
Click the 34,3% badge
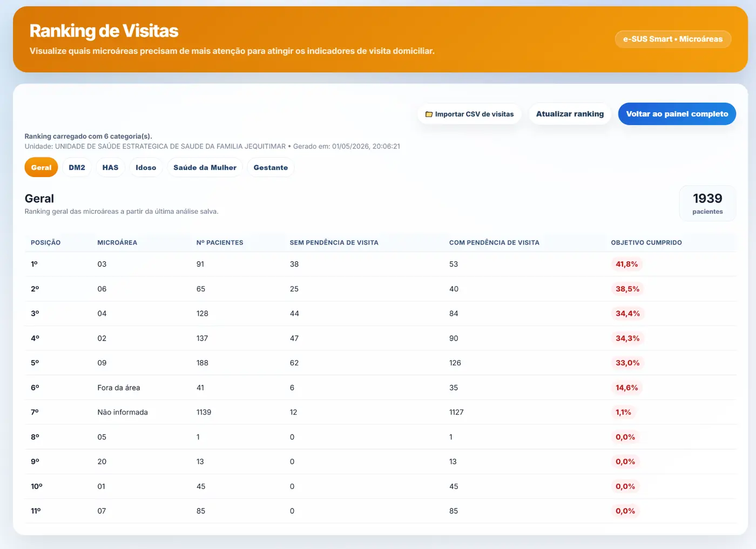click(x=627, y=338)
